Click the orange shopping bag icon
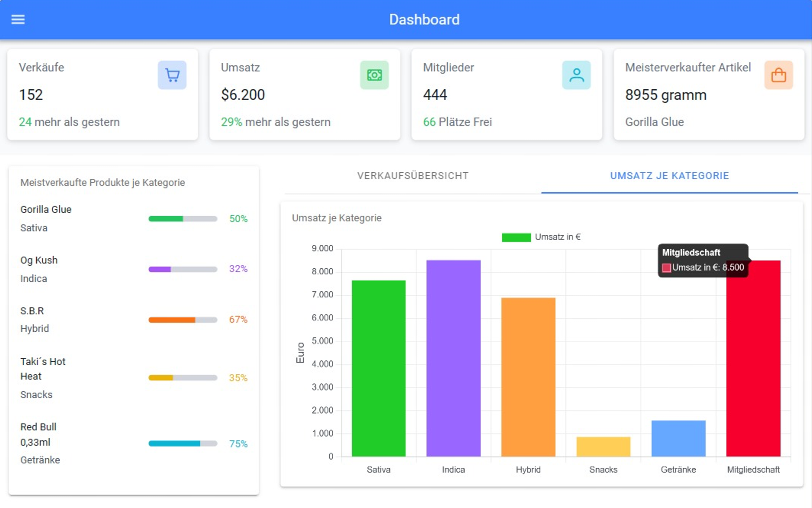Image resolution: width=812 pixels, height=508 pixels. pyautogui.click(x=778, y=75)
